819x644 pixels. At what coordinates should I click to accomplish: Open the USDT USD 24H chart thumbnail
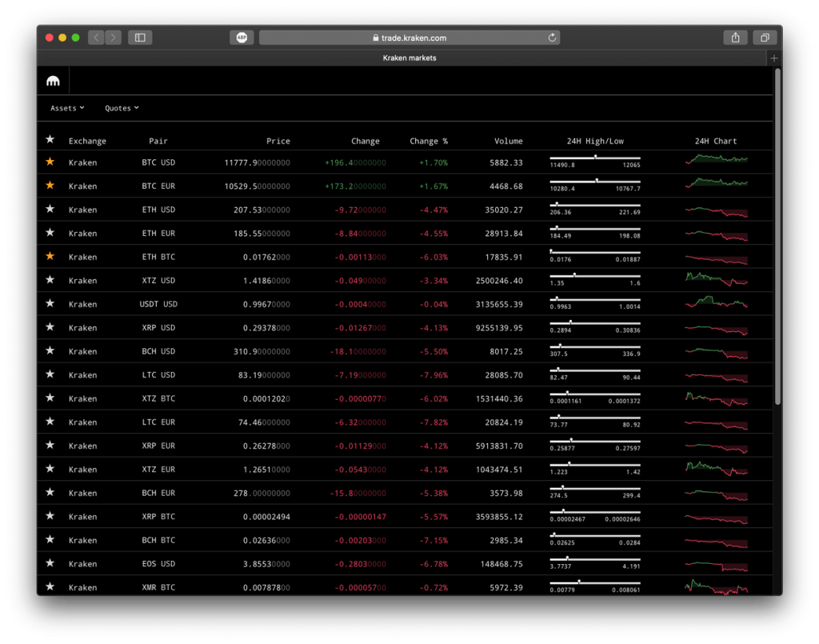[x=717, y=302]
